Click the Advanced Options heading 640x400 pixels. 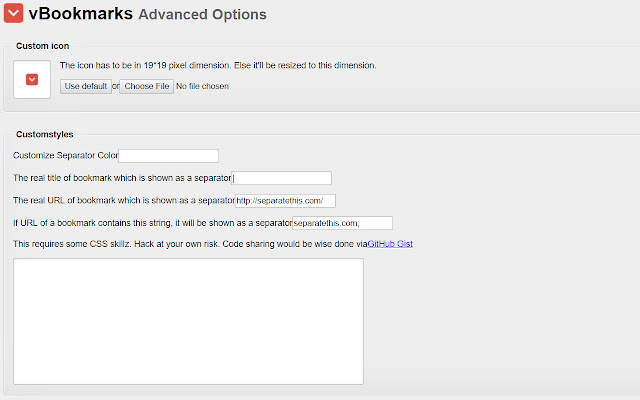coord(202,15)
